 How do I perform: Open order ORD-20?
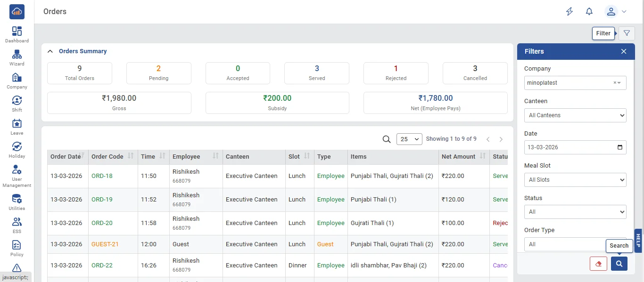coord(102,223)
